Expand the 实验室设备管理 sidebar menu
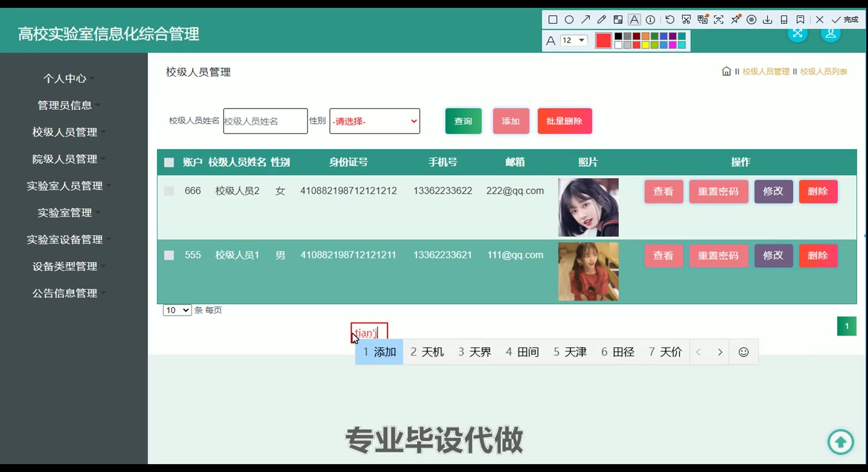Viewport: 868px width, 472px height. (65, 240)
